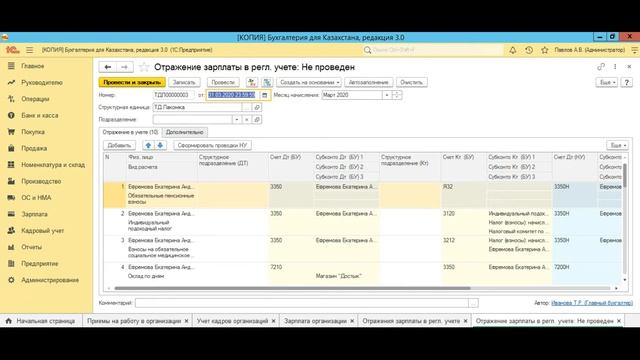Add document to favorites star
This screenshot has width=640, height=360.
144,67
